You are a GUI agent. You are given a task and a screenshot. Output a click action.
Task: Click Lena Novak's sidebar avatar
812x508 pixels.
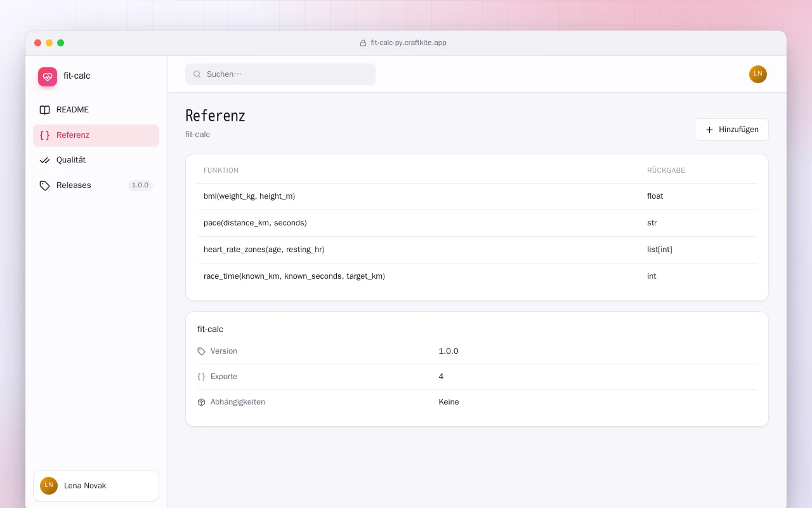click(x=49, y=486)
